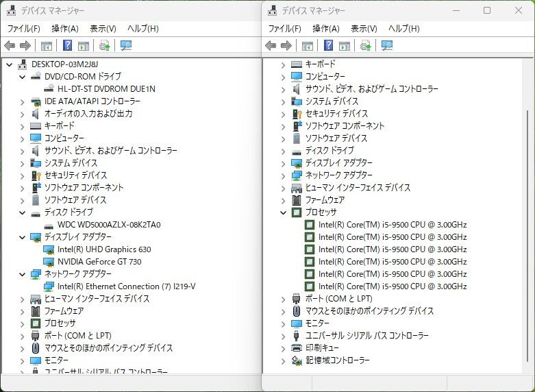
Task: Select WDC WD5000AZLX-08K2TA0 disk icon
Action: [49, 225]
